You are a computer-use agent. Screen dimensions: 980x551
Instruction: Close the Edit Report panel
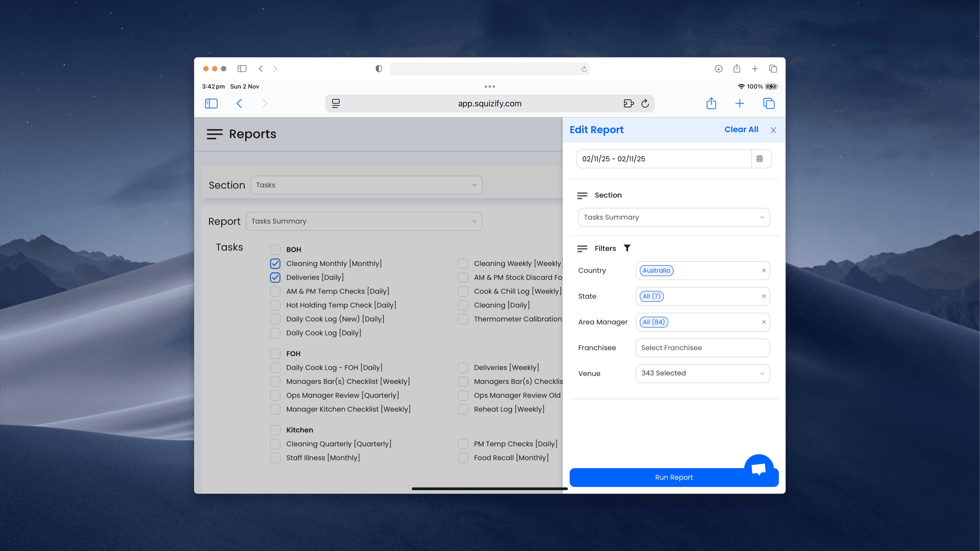pyautogui.click(x=773, y=130)
